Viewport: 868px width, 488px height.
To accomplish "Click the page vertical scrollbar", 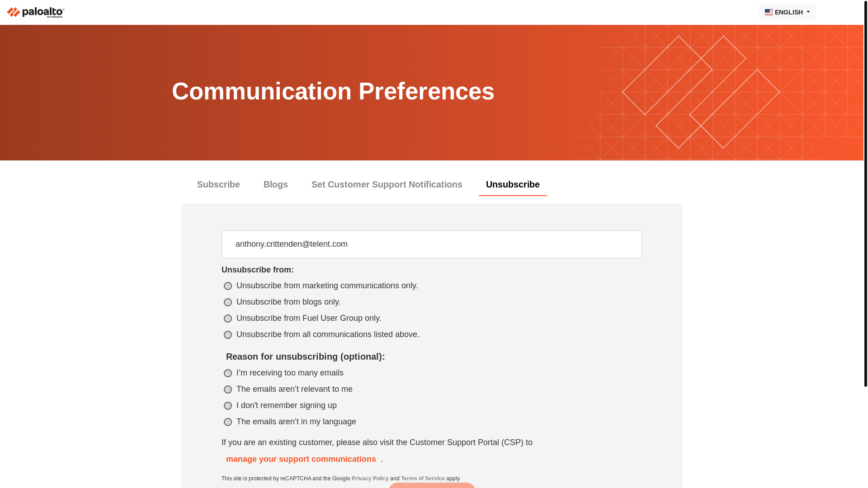I will coord(866,193).
